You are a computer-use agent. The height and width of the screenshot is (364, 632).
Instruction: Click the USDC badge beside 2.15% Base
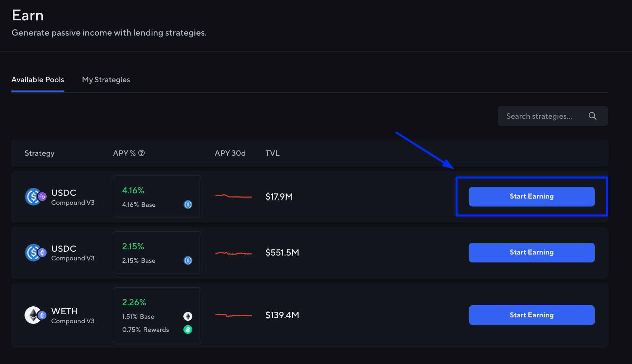(x=188, y=260)
